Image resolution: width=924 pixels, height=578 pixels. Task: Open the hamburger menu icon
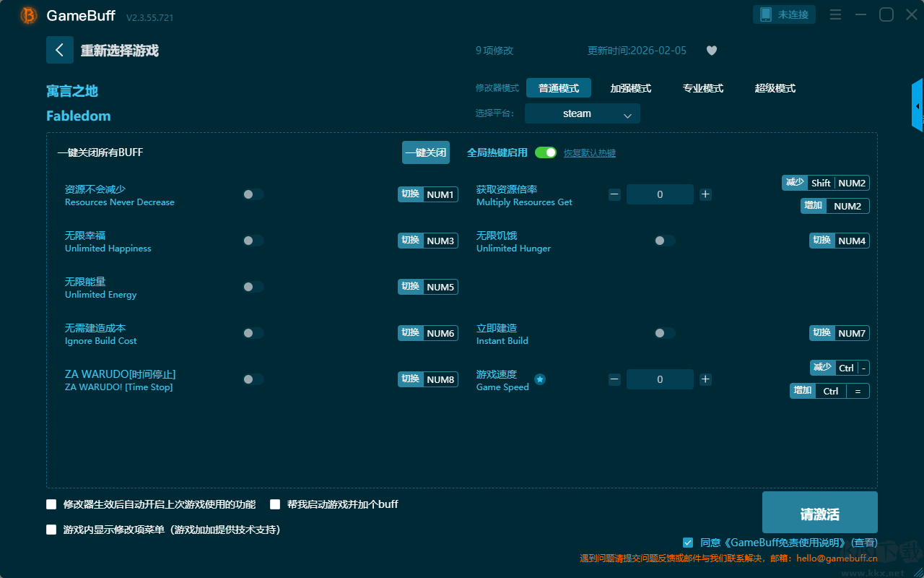(835, 14)
